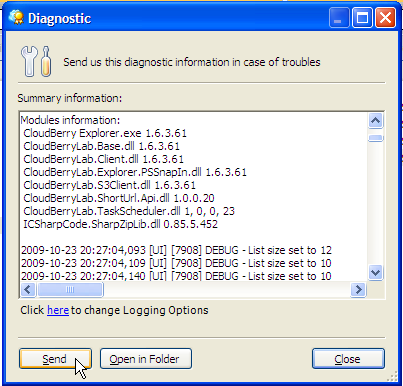Viewport: 403px width, 386px height.
Task: Select the 'CloudBerryLab.ShortUrl.Api.dll 1.0.0.20' line
Action: [119, 198]
